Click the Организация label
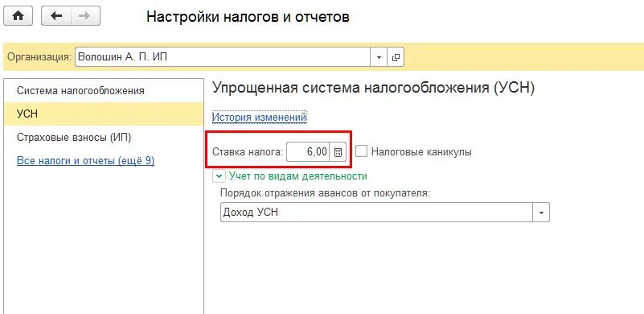 pos(39,57)
